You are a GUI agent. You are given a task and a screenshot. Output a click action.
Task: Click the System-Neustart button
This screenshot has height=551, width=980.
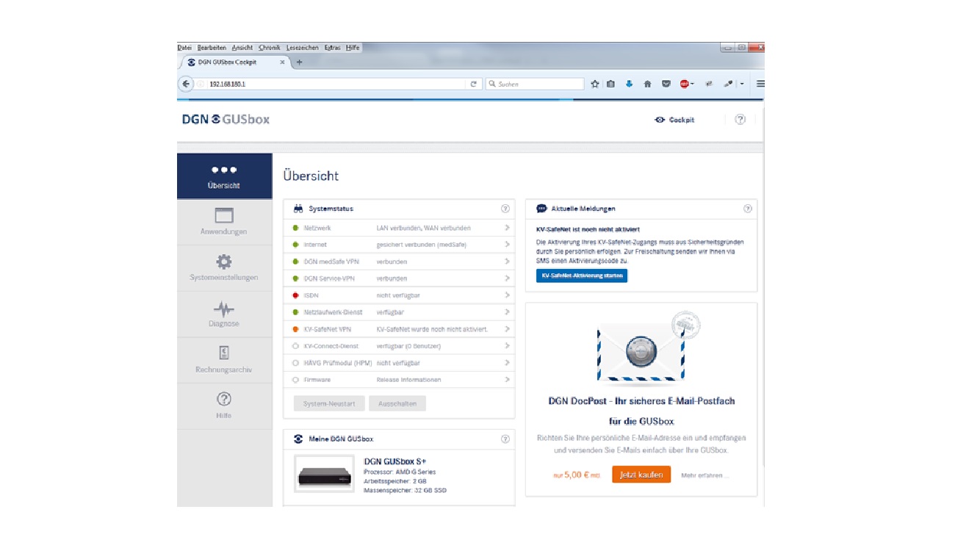[329, 404]
